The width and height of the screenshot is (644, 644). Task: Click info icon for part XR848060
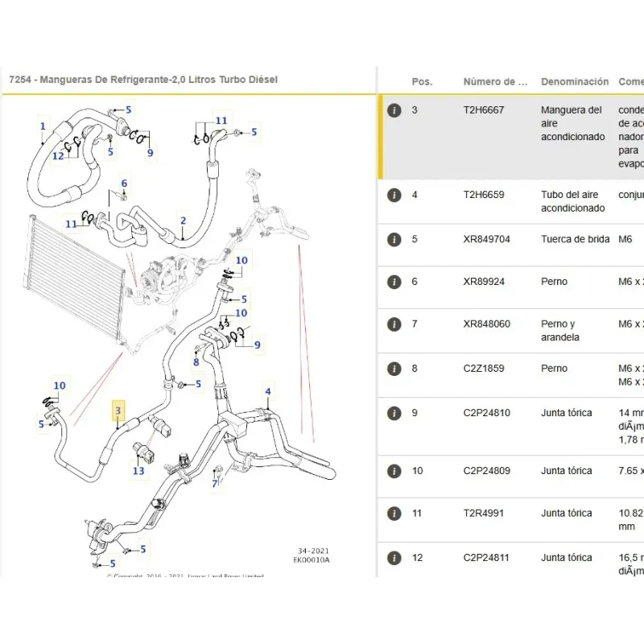[394, 324]
